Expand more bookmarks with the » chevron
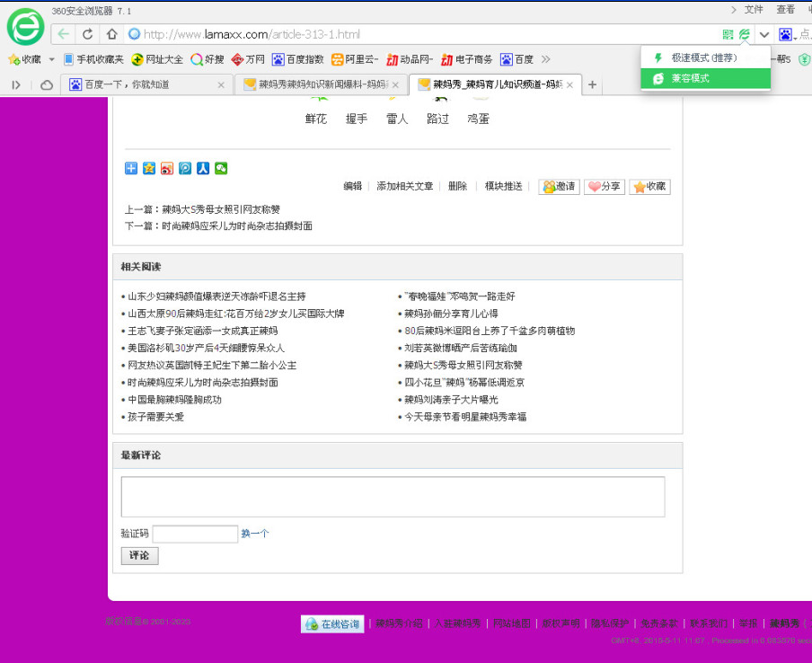 click(545, 59)
